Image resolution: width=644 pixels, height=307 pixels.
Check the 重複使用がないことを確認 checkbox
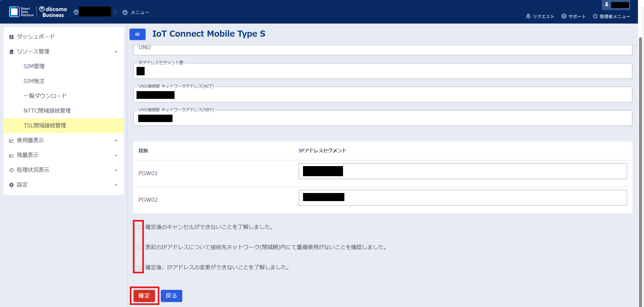pyautogui.click(x=139, y=247)
